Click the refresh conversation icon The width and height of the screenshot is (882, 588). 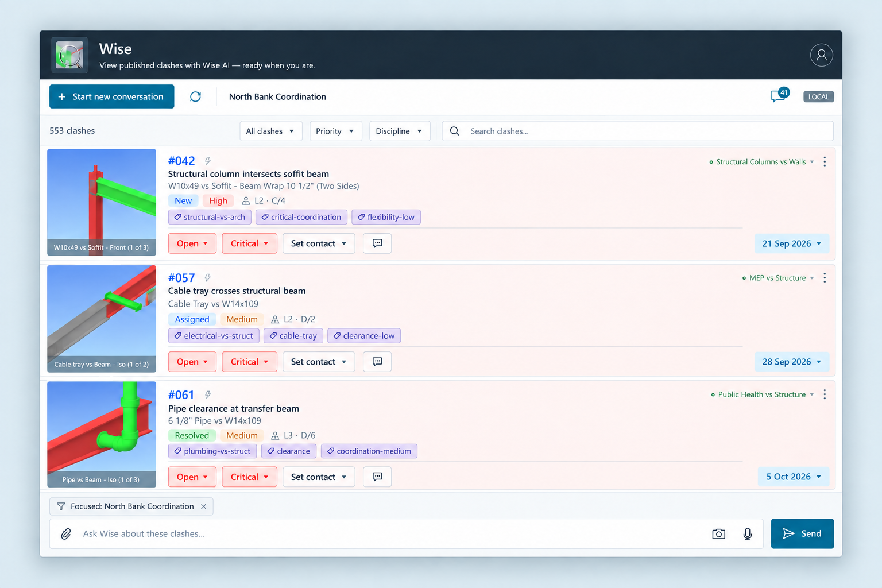coord(195,96)
